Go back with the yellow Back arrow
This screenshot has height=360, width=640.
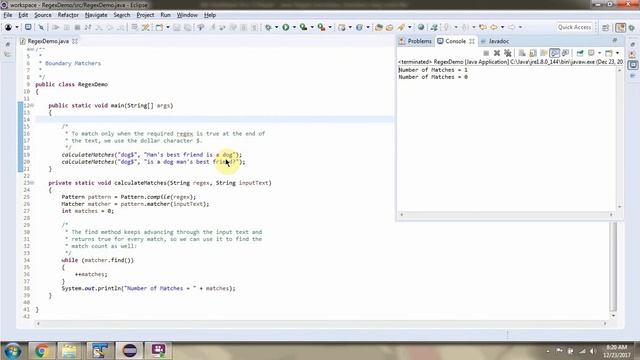(x=494, y=27)
